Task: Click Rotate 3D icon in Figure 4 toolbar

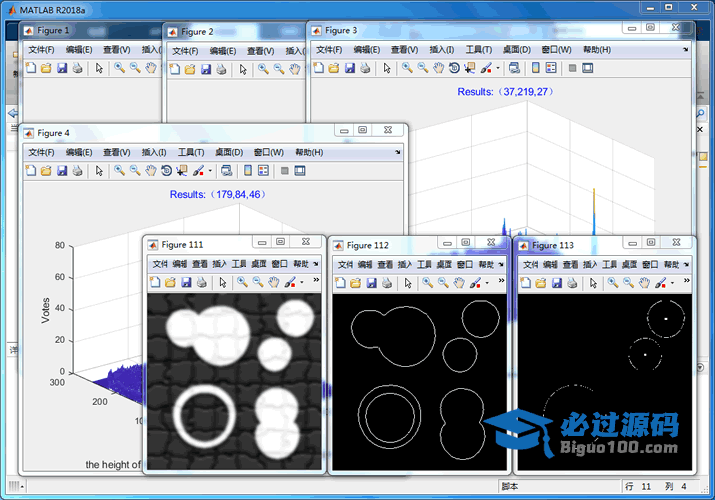Action: tap(166, 171)
